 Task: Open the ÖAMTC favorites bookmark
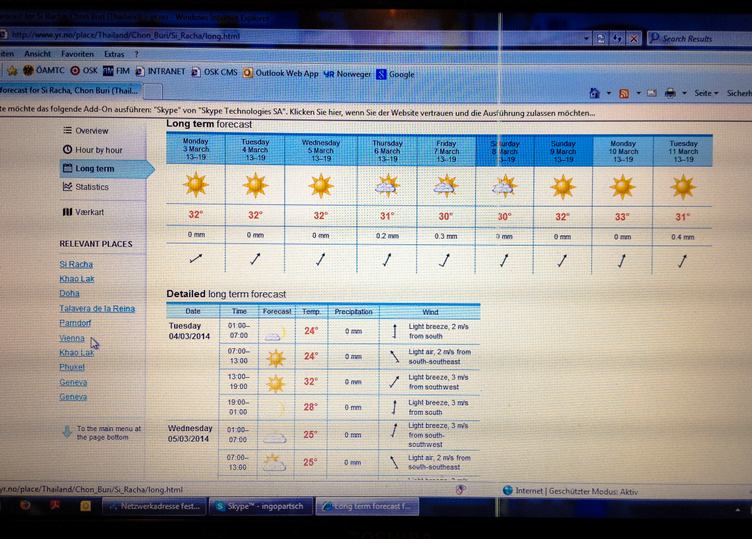tap(44, 70)
